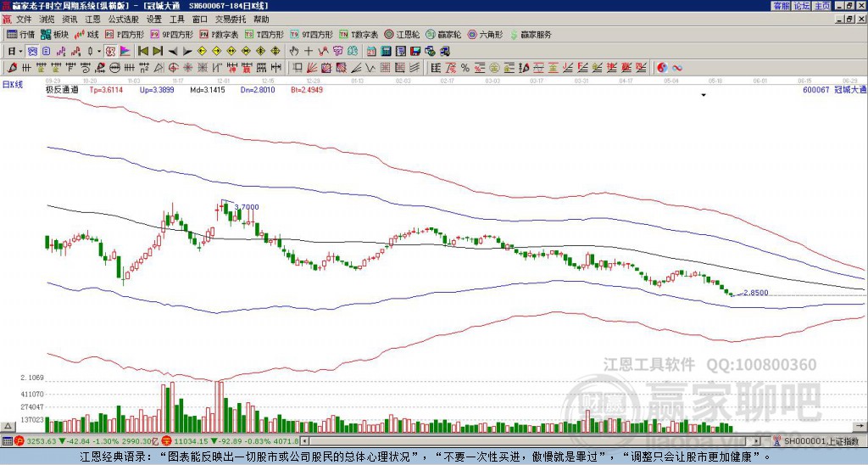This screenshot has height=465, width=868.
Task: Click the 2.8500 price low marker
Action: tap(755, 293)
